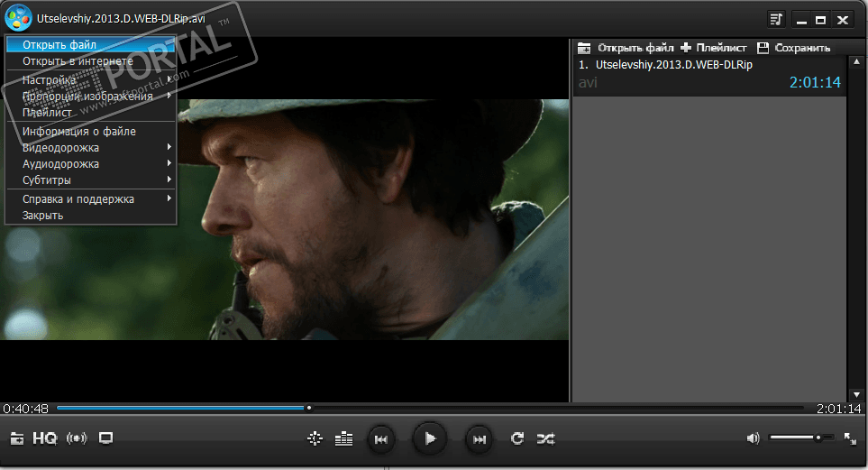Image resolution: width=868 pixels, height=470 pixels.
Task: Toggle playlist panel icon in title bar
Action: (x=777, y=20)
